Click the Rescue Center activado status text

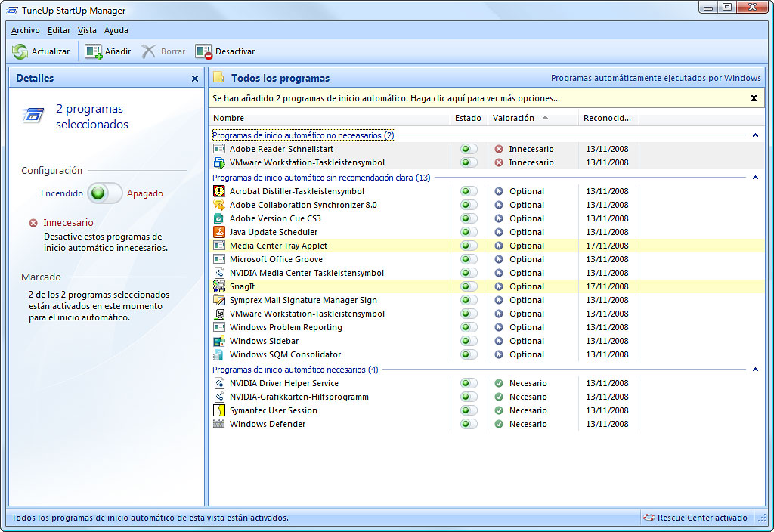tap(702, 518)
